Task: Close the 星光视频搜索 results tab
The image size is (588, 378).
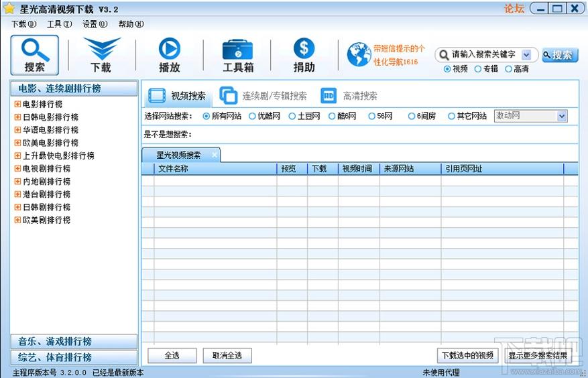Action: 214,155
